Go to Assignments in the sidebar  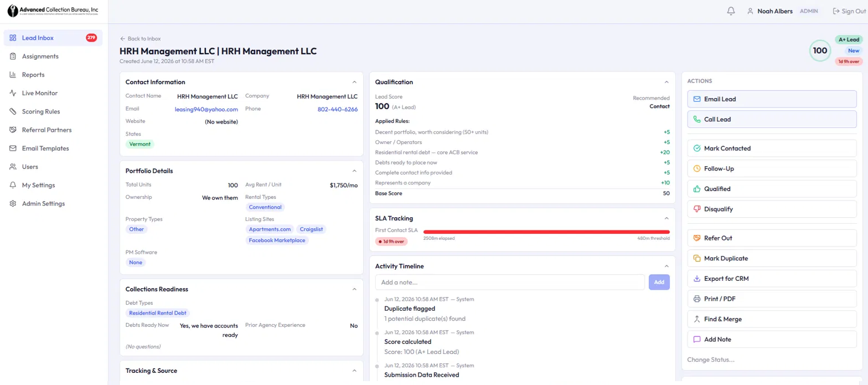point(53,57)
